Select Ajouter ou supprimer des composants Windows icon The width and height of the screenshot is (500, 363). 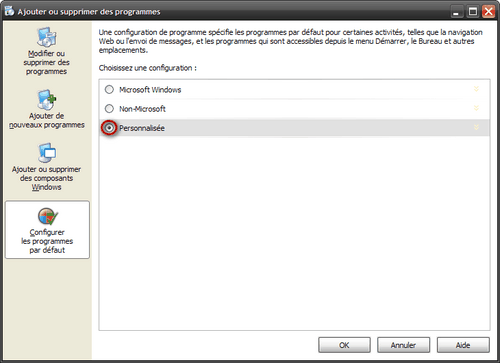47,153
